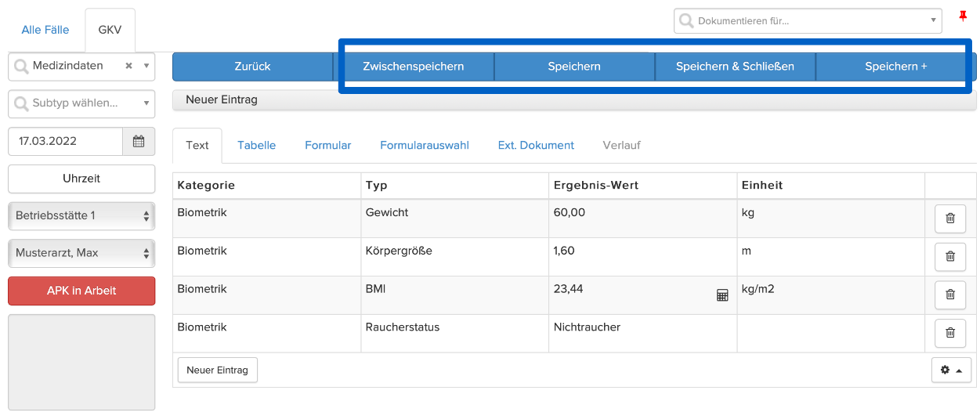Delete the Körpergröße row via trash icon
This screenshot has height=412, width=980.
point(950,256)
